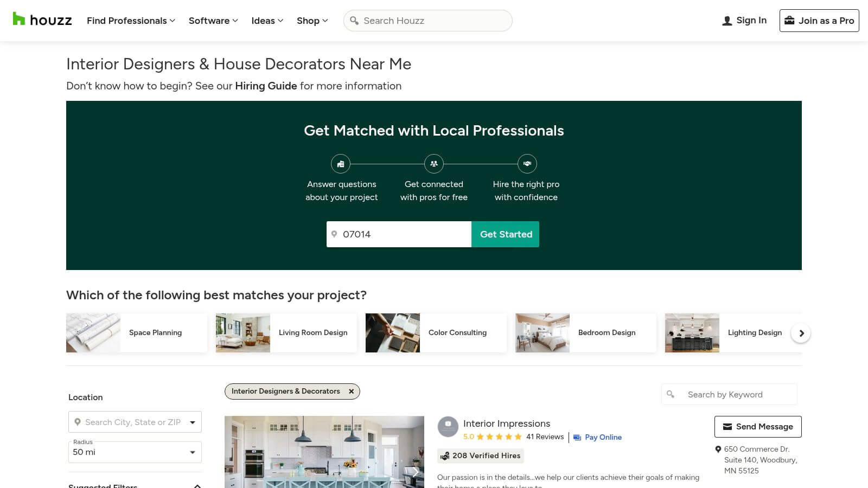The image size is (868, 488).
Task: Open the Radius 50 mi dropdown
Action: click(135, 452)
